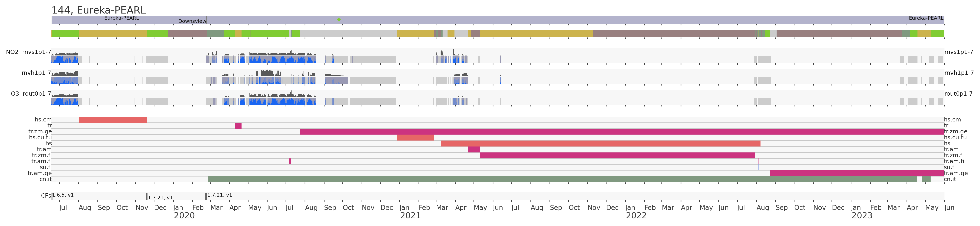Click the 144, Eureka-PEARL title

tap(98, 10)
